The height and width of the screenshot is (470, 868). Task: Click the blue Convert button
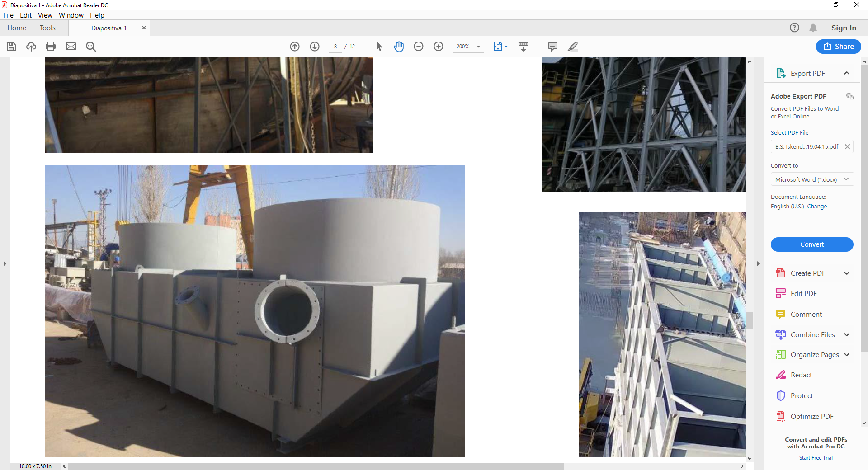812,244
